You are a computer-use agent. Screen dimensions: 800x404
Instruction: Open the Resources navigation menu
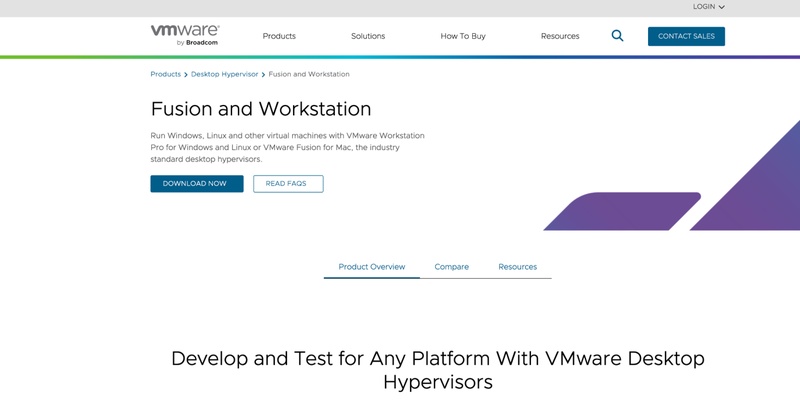(x=560, y=36)
